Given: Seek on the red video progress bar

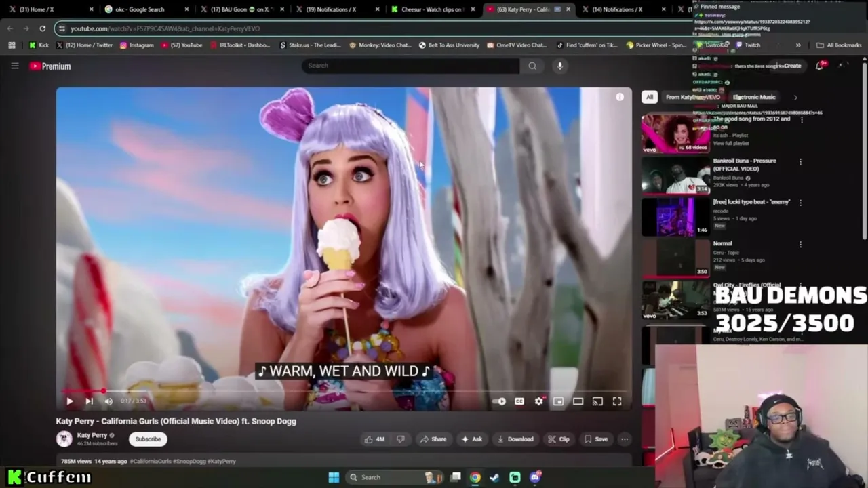Looking at the screenshot, I should [x=344, y=391].
